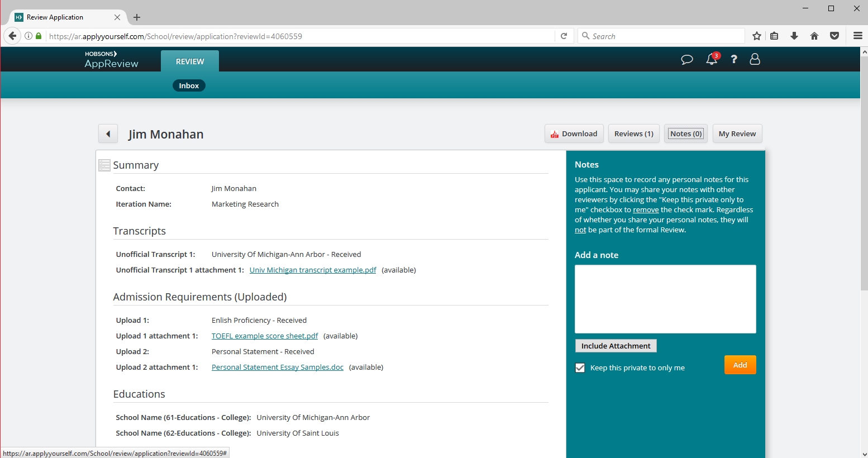The height and width of the screenshot is (458, 868).
Task: Go to browser home icon
Action: [x=814, y=36]
